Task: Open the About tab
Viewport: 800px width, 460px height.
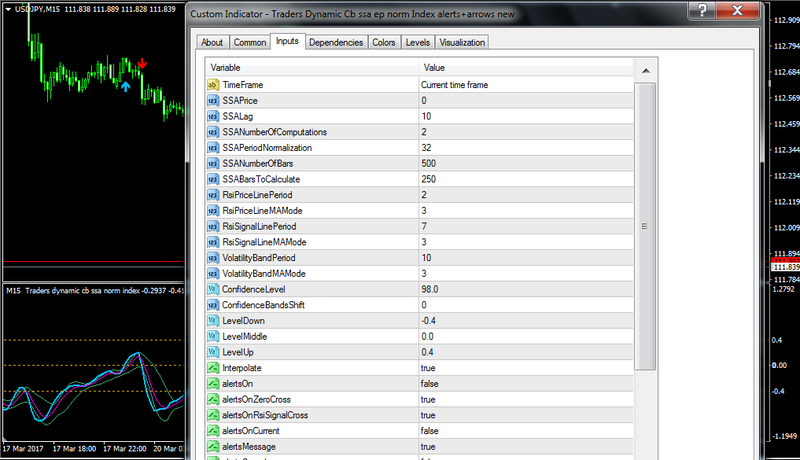Action: 212,42
